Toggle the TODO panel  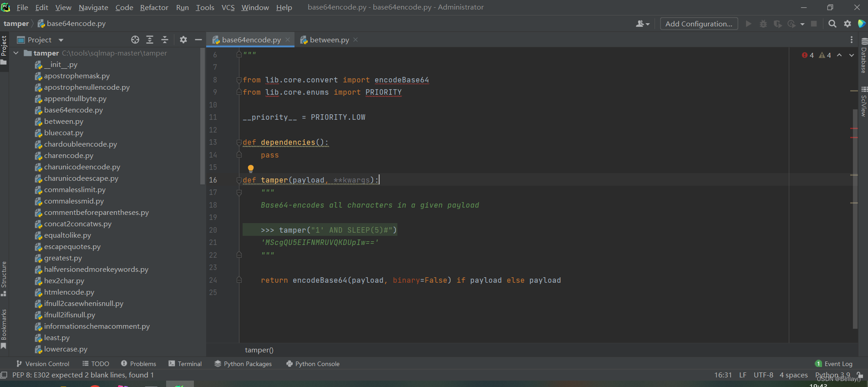[96, 364]
